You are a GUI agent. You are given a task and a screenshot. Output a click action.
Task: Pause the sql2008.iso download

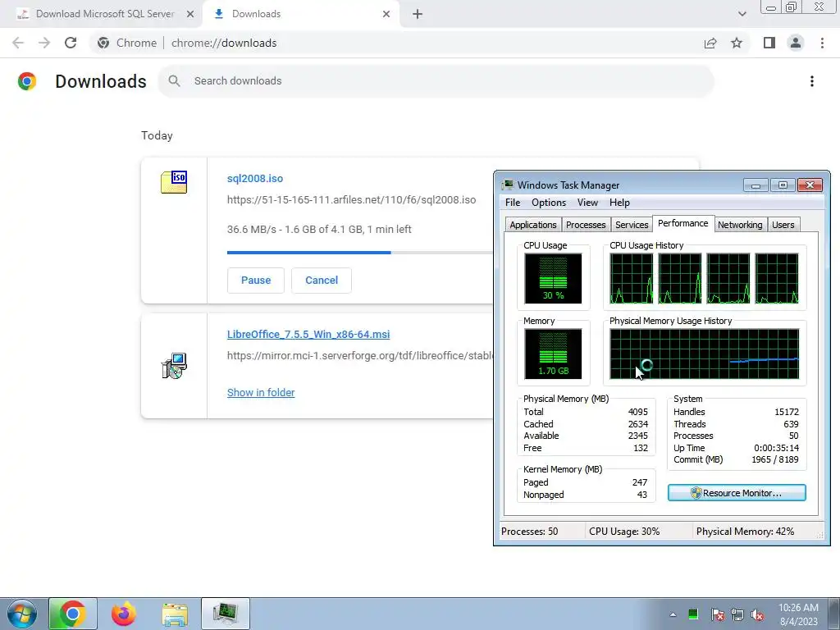[x=256, y=281]
